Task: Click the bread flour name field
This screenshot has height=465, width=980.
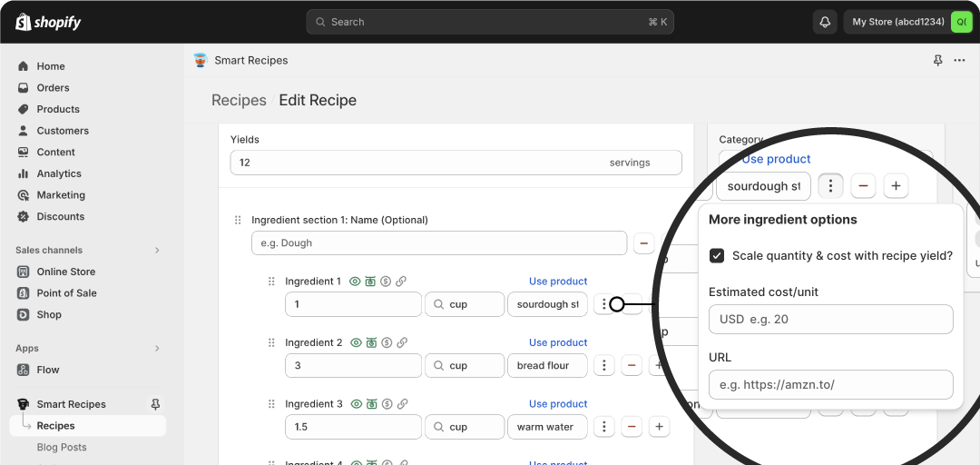Action: coord(547,365)
